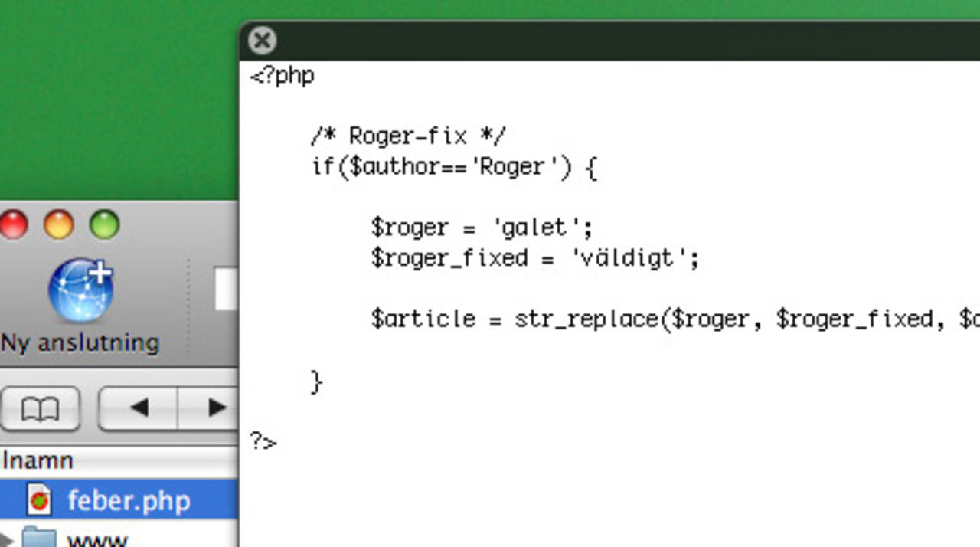Zoom window with the green button
The height and width of the screenshot is (547, 980).
point(104,225)
